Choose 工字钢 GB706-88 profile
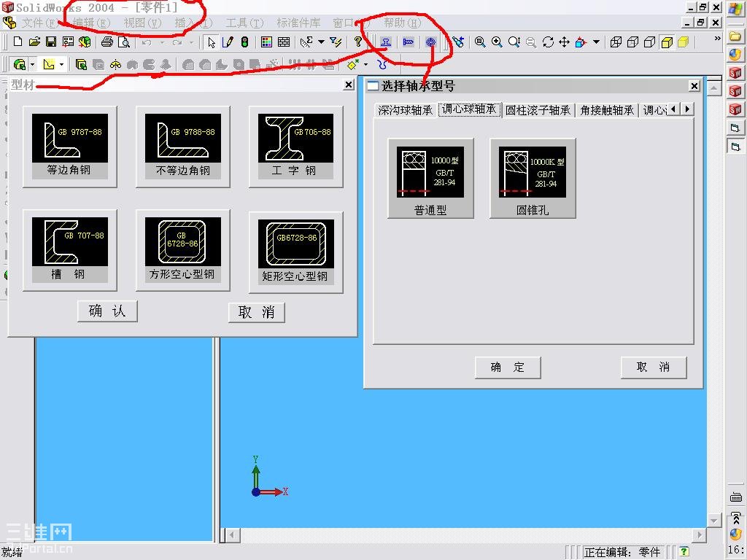The height and width of the screenshot is (560, 747). (296, 147)
